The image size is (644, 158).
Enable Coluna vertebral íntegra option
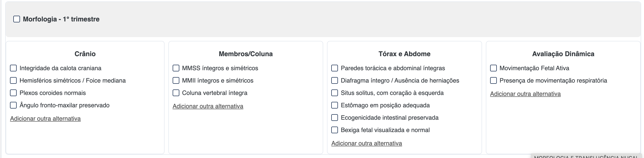click(176, 93)
